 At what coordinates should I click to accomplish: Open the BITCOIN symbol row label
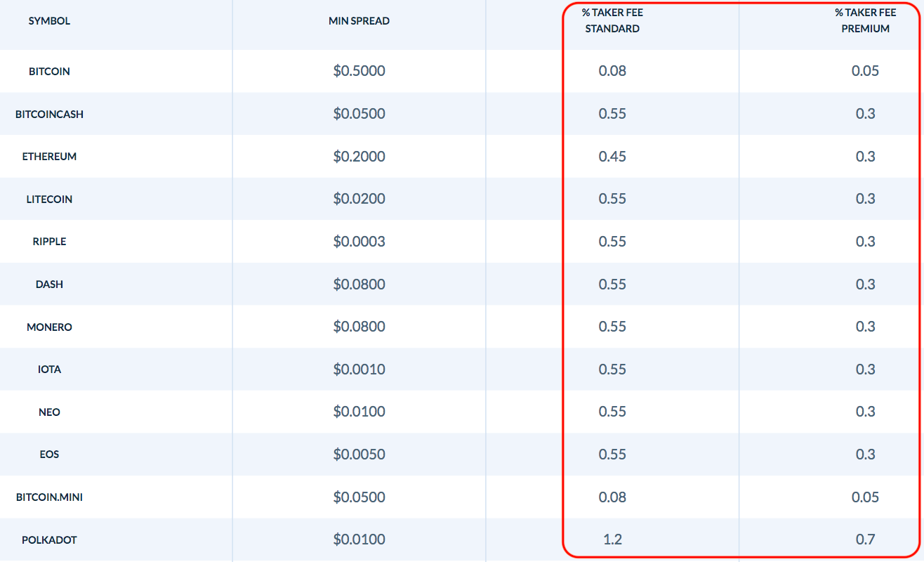pyautogui.click(x=49, y=72)
